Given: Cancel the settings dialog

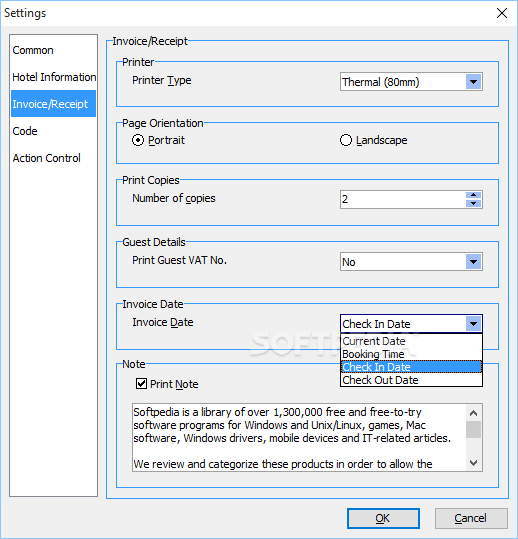Looking at the screenshot, I should (471, 518).
